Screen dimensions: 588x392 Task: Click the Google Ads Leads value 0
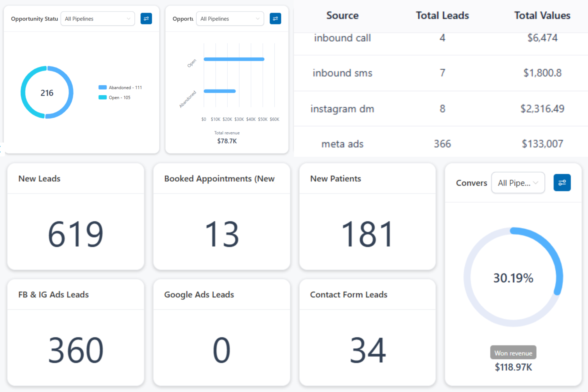tap(222, 350)
